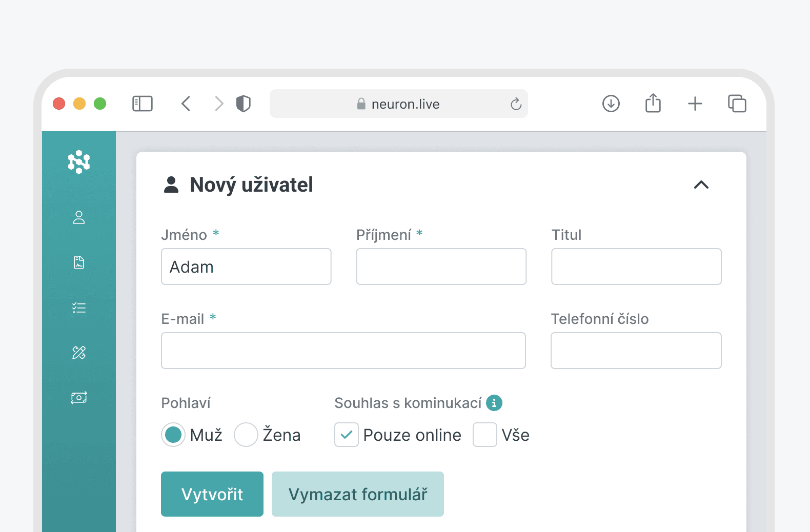This screenshot has width=810, height=532.
Task: Open the checklist icon in sidebar
Action: tap(79, 308)
